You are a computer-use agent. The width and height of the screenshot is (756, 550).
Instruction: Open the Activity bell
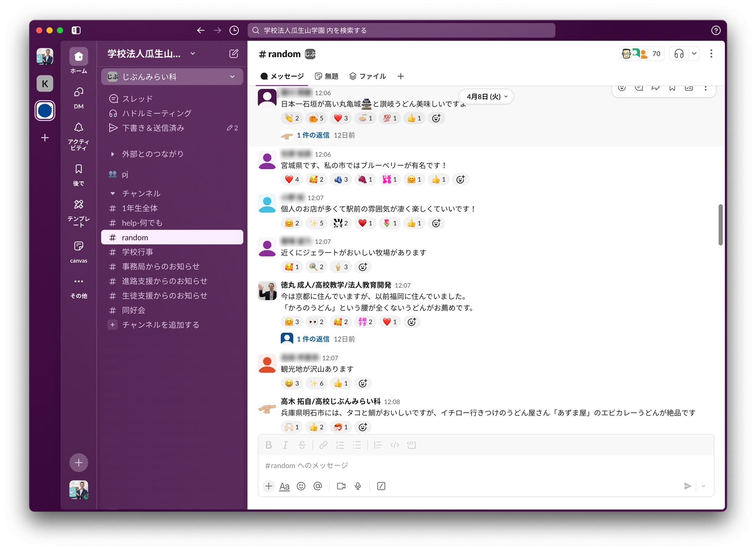pos(79,136)
